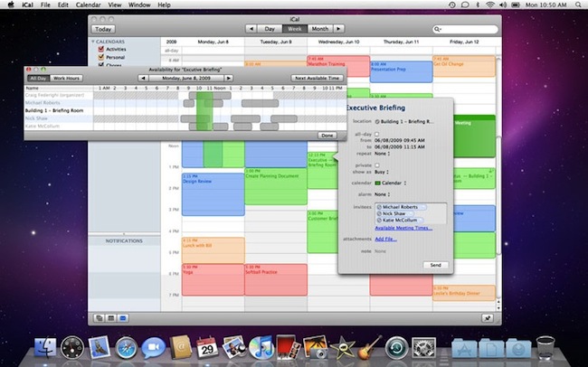Switch to Month view

[320, 29]
